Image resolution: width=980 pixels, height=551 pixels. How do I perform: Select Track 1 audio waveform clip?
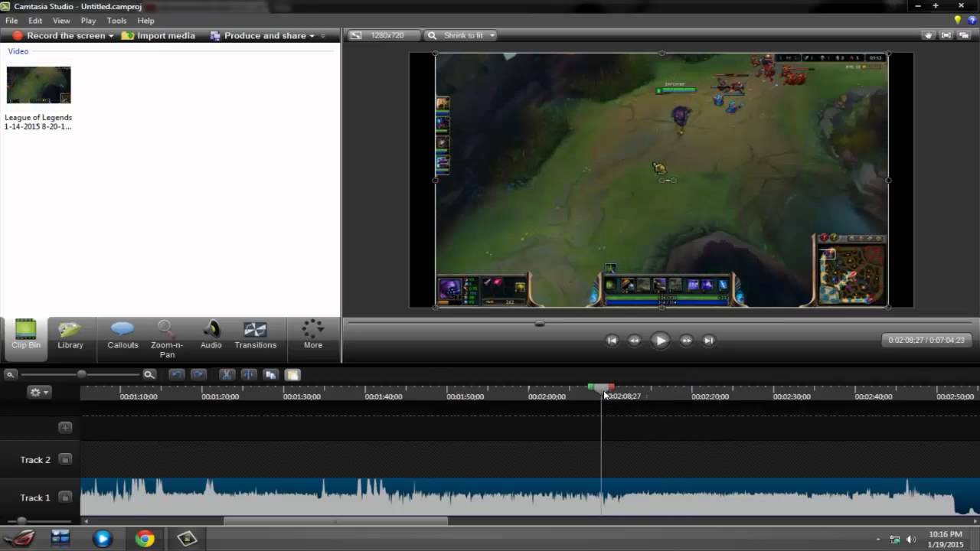click(x=530, y=497)
